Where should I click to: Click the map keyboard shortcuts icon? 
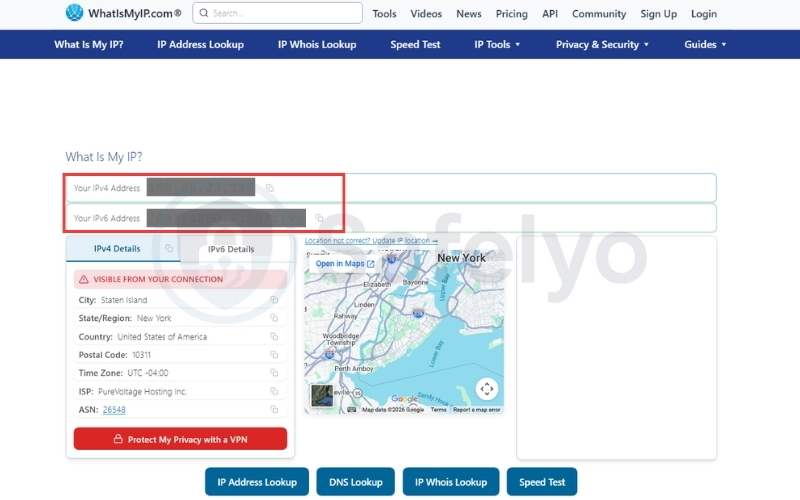(352, 410)
